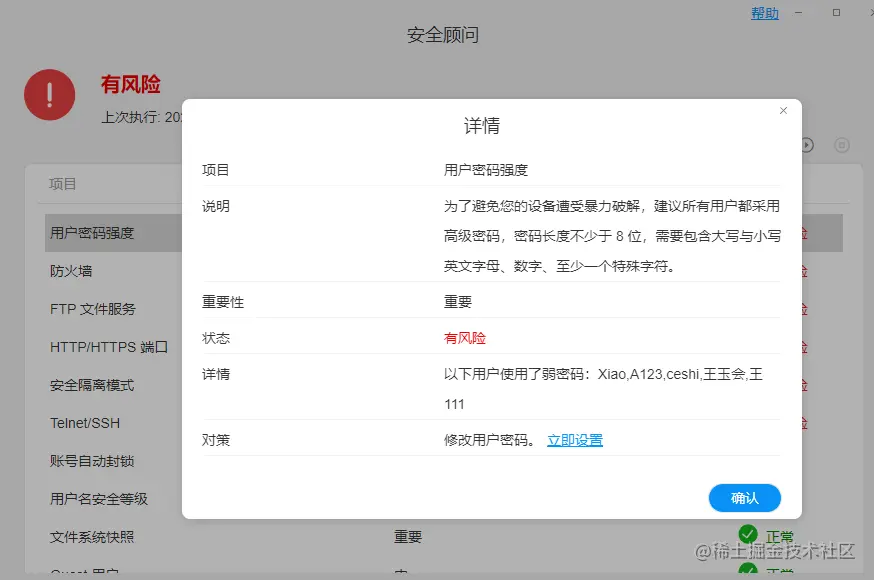Close the 详情 dialog with the X icon
The width and height of the screenshot is (874, 580).
[783, 111]
